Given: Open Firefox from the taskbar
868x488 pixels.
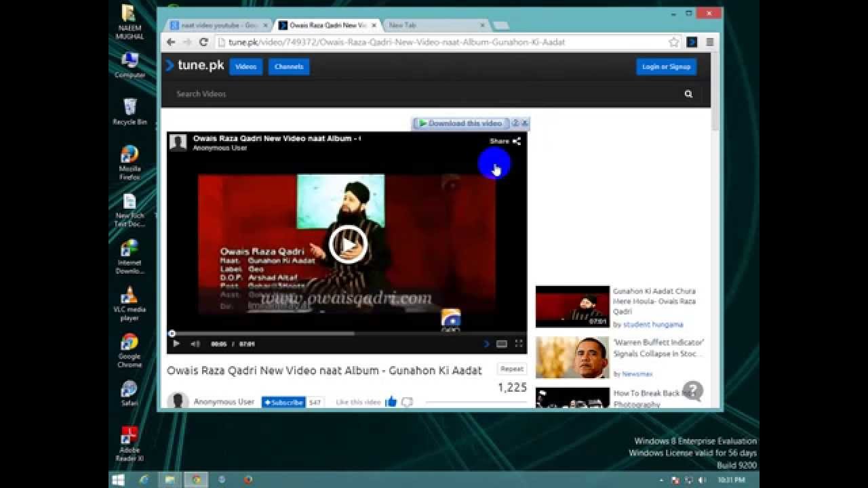Looking at the screenshot, I should (248, 479).
